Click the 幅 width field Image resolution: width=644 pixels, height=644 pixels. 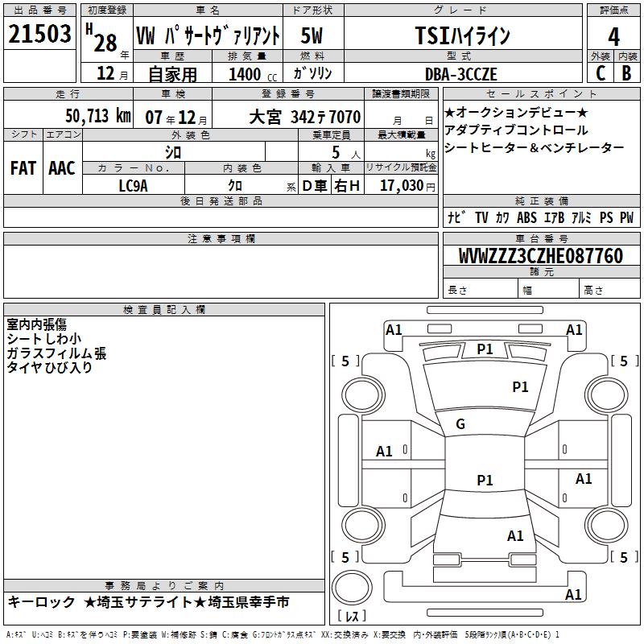click(548, 289)
